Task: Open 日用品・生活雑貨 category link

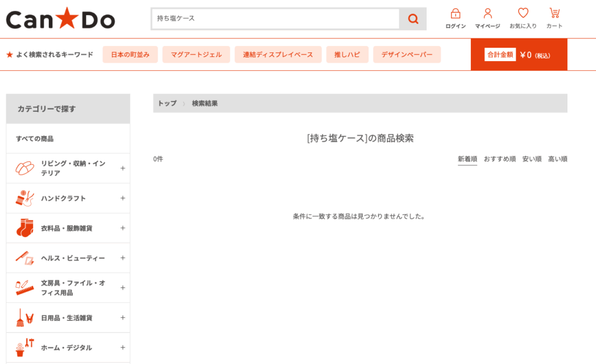Action: point(66,317)
